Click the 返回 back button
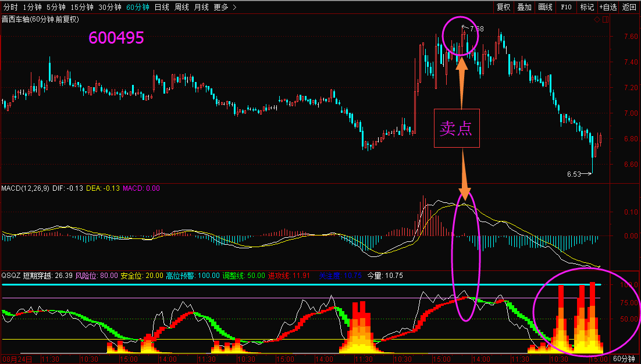 tap(629, 7)
